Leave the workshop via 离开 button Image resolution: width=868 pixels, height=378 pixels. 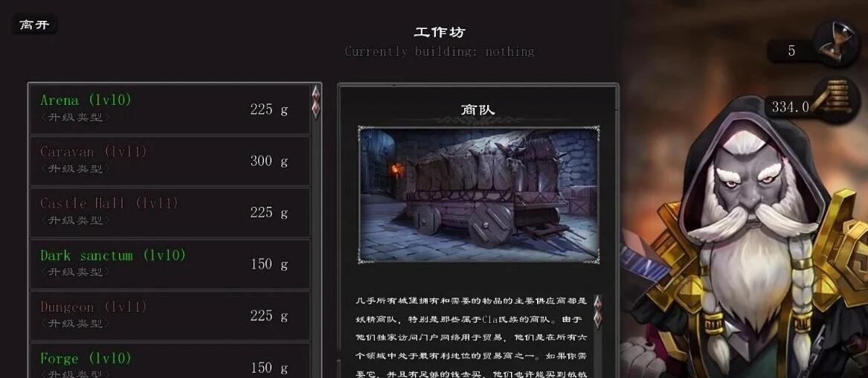tap(34, 25)
